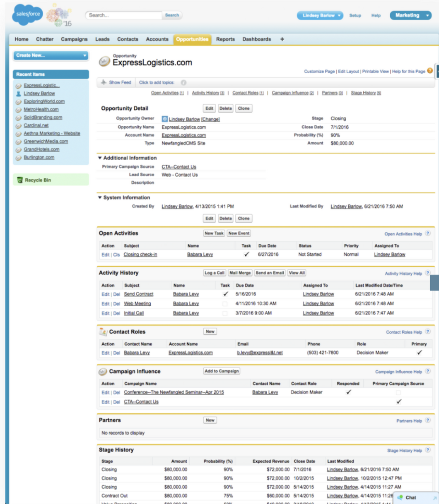Toggle Responded checkbox for Newfangled Seminar campaign
This screenshot has height=504, width=439.
(x=348, y=392)
